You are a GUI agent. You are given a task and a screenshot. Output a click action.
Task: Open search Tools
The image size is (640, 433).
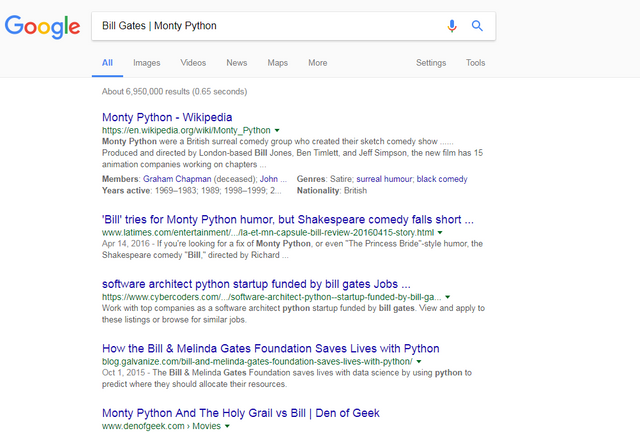pos(476,63)
